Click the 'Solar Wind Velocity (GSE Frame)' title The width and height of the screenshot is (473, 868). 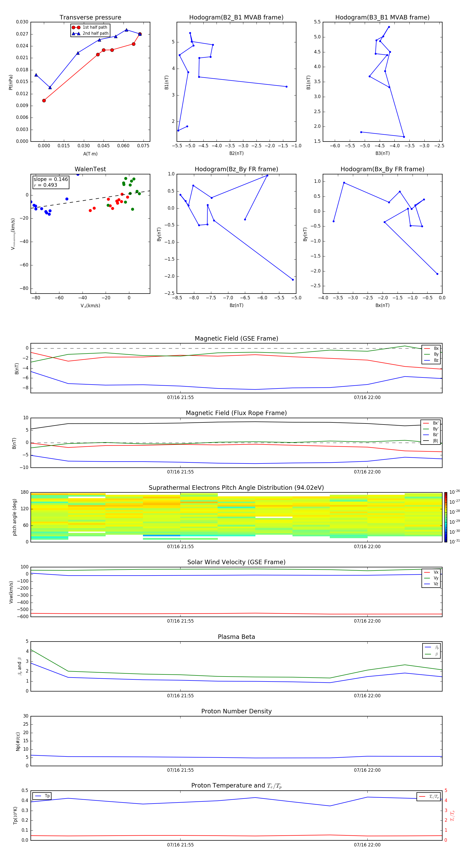tap(236, 562)
